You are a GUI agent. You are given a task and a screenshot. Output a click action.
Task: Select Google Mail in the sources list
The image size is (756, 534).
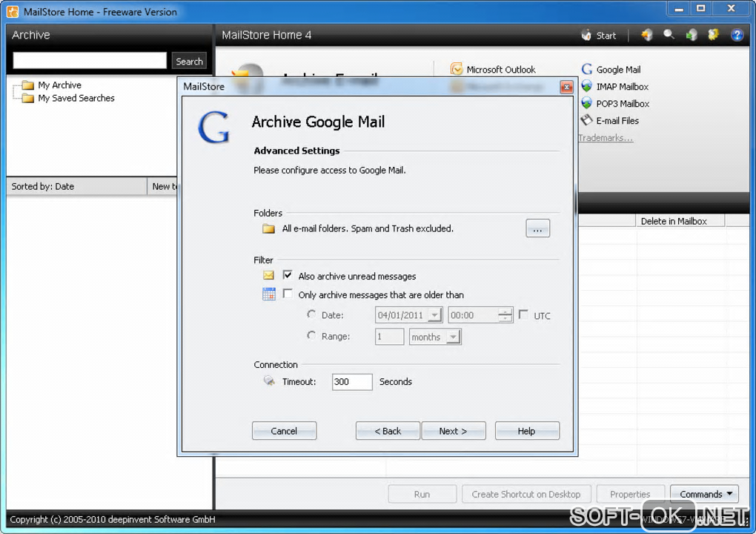tap(618, 70)
